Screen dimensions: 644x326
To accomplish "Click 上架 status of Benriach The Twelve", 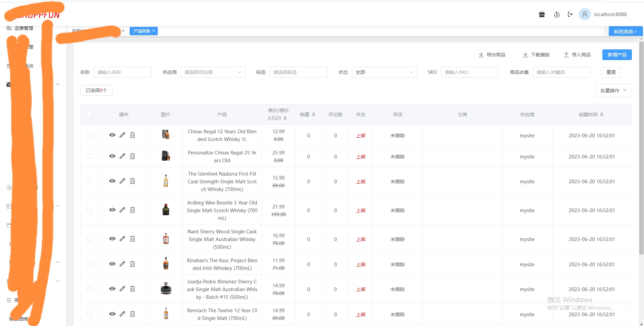I will coord(361,315).
